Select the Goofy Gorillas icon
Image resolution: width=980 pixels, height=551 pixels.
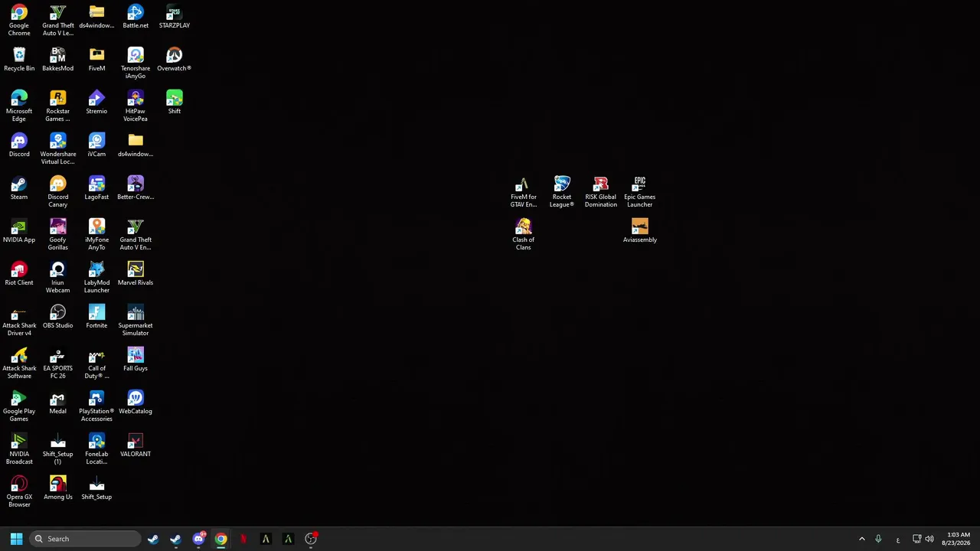(58, 235)
